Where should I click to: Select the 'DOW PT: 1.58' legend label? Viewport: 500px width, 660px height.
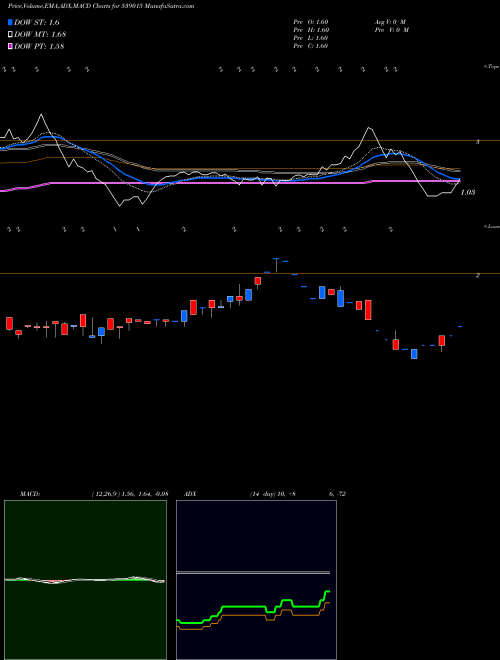(39, 46)
